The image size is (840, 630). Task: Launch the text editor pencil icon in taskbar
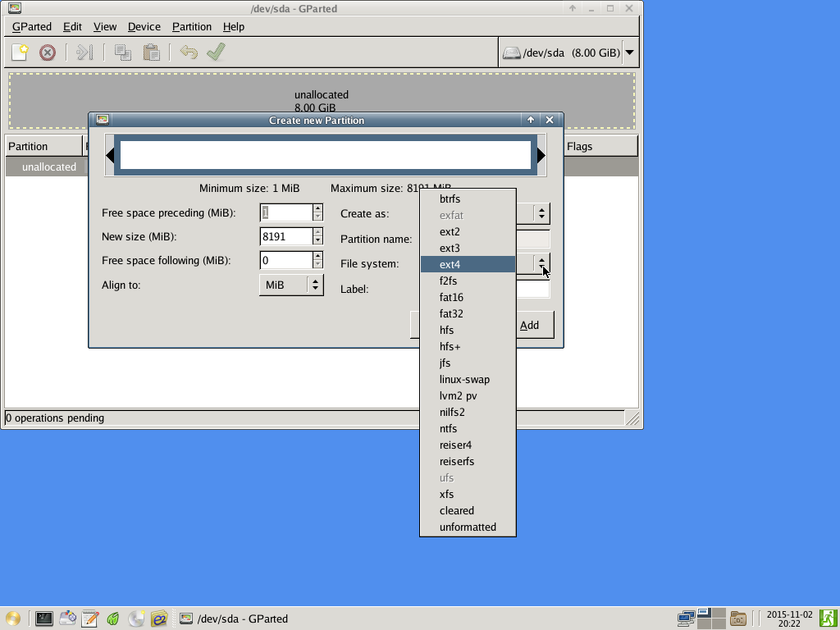[90, 619]
